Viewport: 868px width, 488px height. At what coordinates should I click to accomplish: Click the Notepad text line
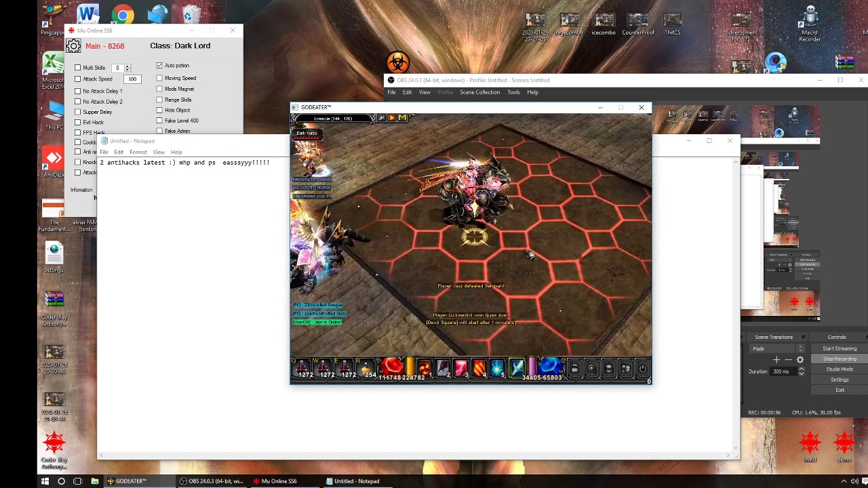184,163
